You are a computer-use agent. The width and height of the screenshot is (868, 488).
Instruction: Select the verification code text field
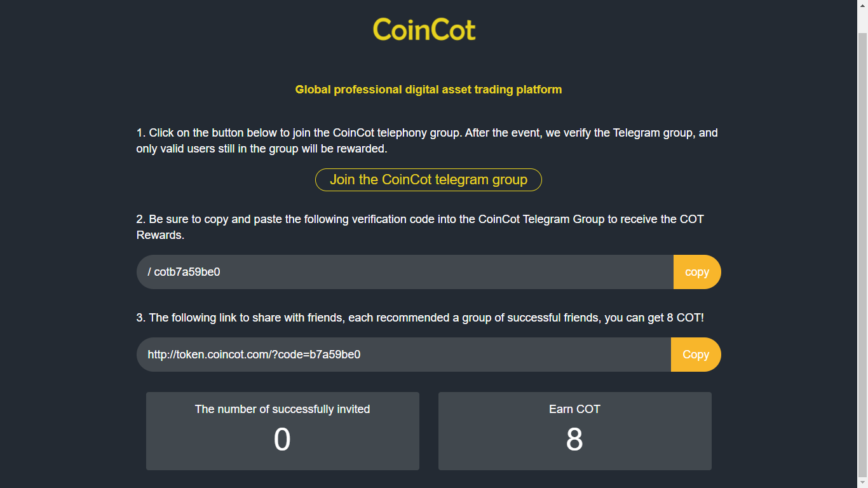pyautogui.click(x=405, y=272)
